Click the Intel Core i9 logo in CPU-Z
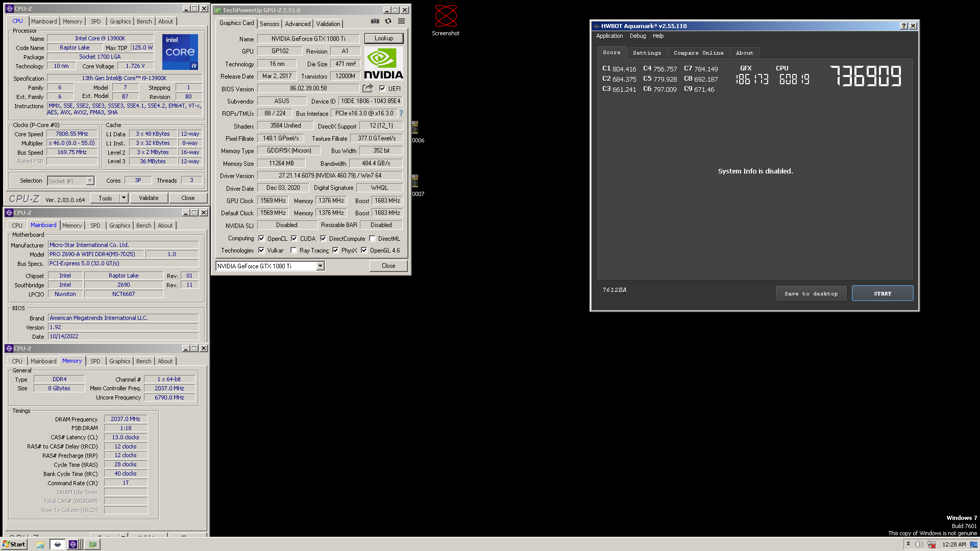This screenshot has width=980, height=551. [x=180, y=52]
